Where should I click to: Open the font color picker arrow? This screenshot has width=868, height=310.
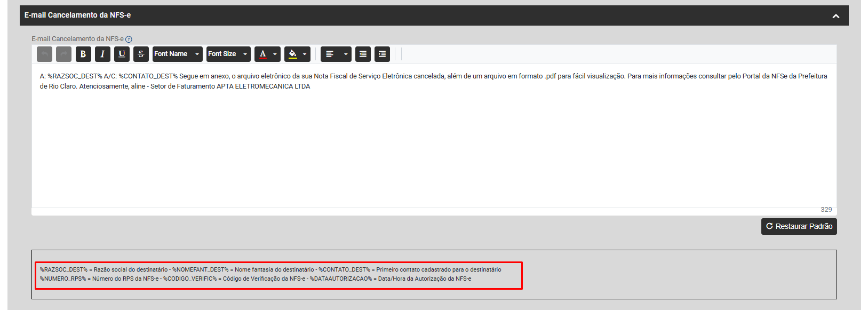(275, 54)
